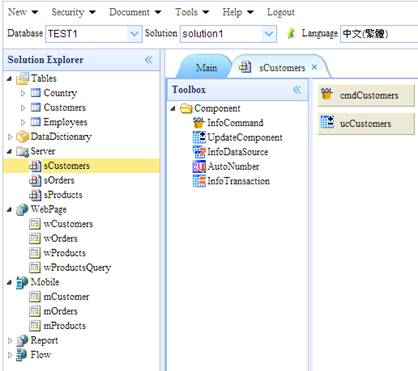Click the InfoCommand component icon
The width and height of the screenshot is (418, 371).
point(198,123)
